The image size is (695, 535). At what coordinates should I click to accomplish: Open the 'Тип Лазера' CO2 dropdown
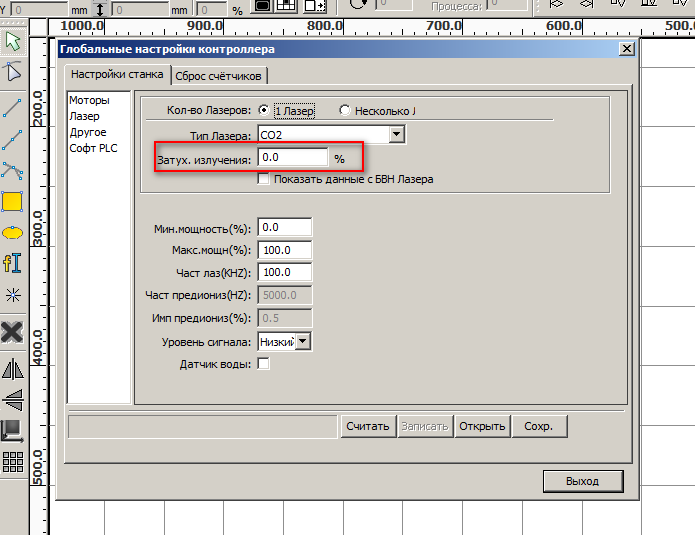click(x=396, y=134)
